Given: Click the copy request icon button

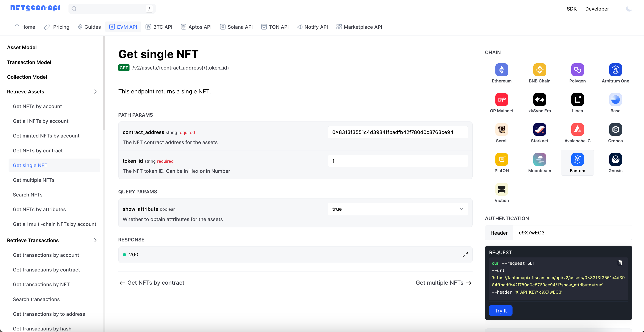Looking at the screenshot, I should coord(620,263).
